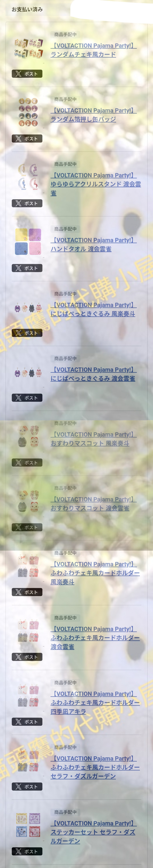Screen dimensions: 153x868
Task: Click X post button under ステッカーセット item
Action: coord(27,851)
